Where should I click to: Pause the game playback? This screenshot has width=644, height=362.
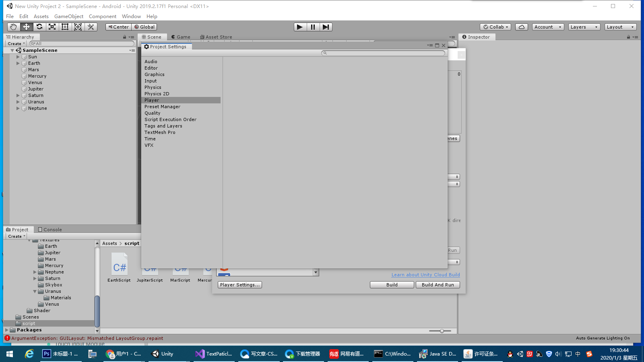coord(313,27)
